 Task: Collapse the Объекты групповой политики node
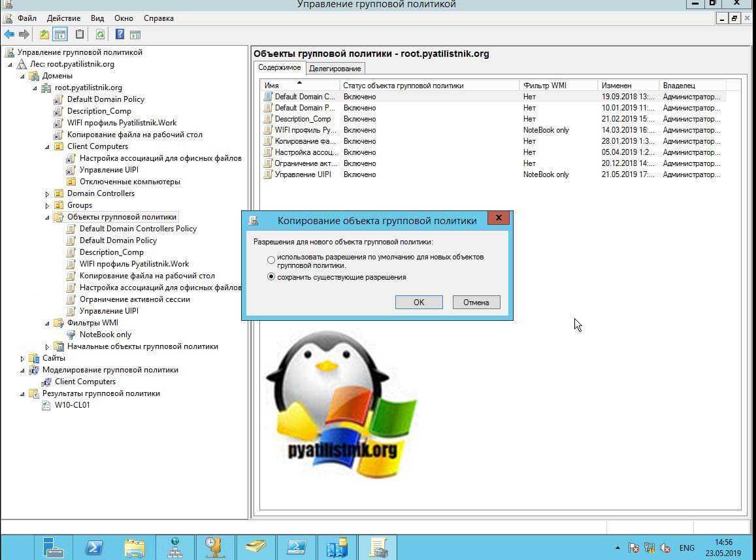pos(47,218)
